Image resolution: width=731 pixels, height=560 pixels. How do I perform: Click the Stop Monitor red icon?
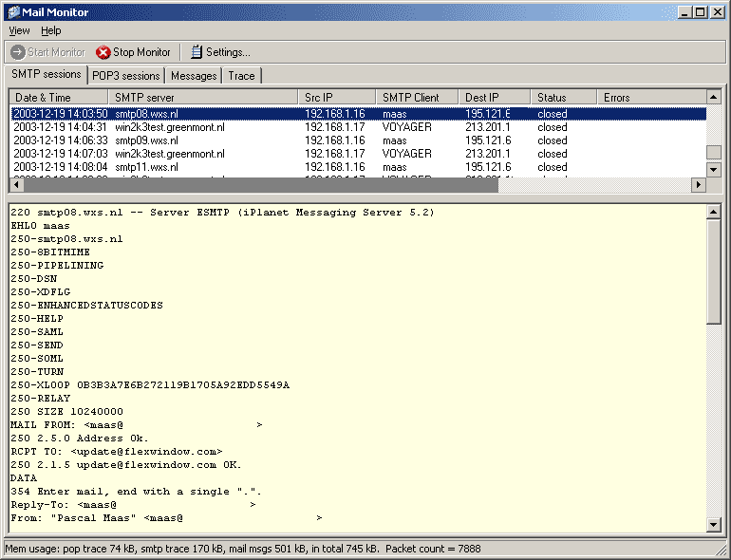tap(103, 52)
